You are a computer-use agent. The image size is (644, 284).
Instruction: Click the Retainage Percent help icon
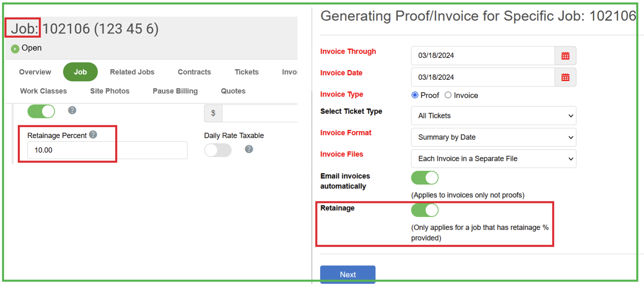coord(93,135)
